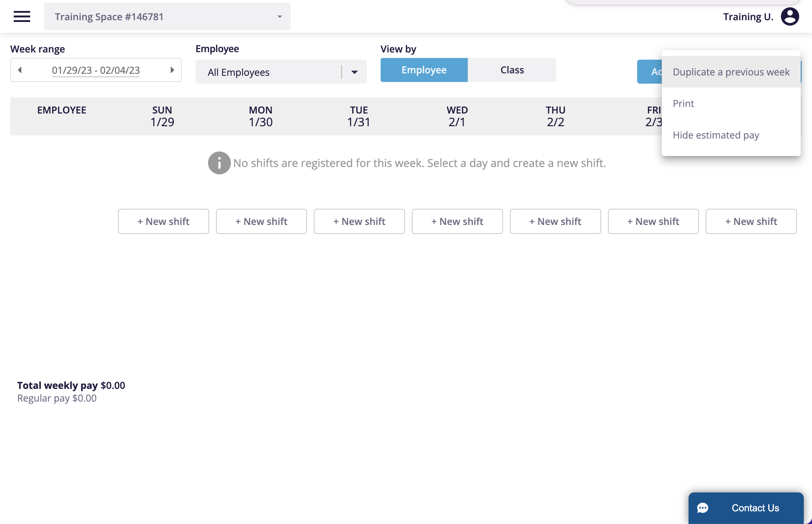Click the info icon next to the no-shifts message
This screenshot has width=812, height=524.
(219, 163)
